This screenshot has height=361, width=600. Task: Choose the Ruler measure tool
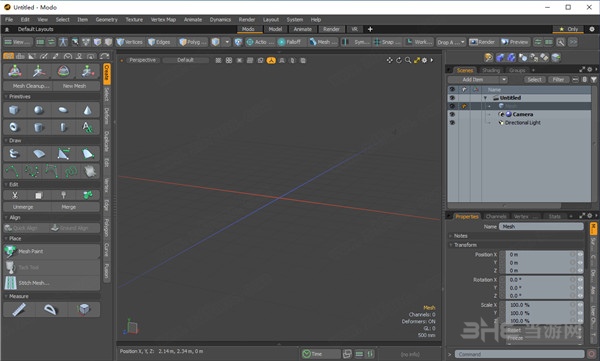coord(19,309)
